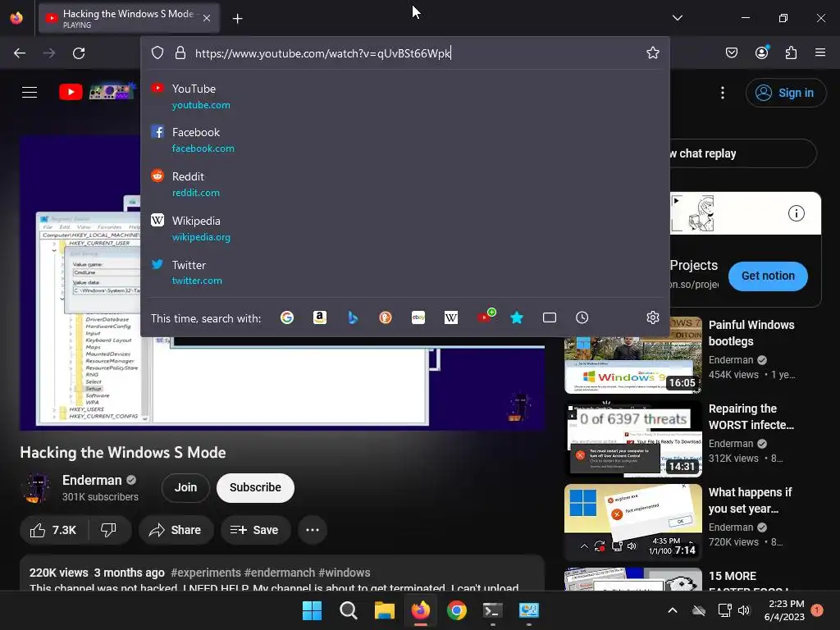840x630 pixels.
Task: Search this time with DuckDuckGo
Action: [386, 317]
